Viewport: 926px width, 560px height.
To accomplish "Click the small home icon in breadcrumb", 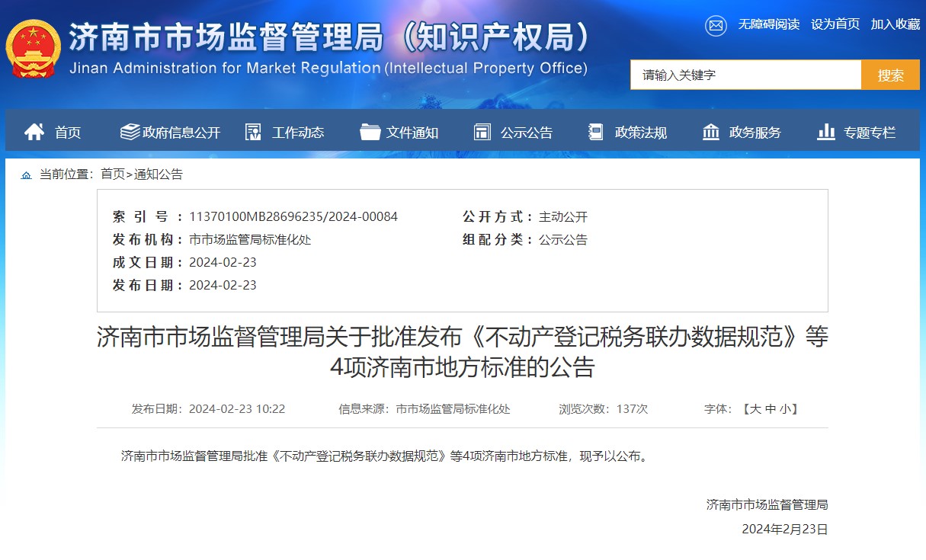I will click(x=27, y=175).
